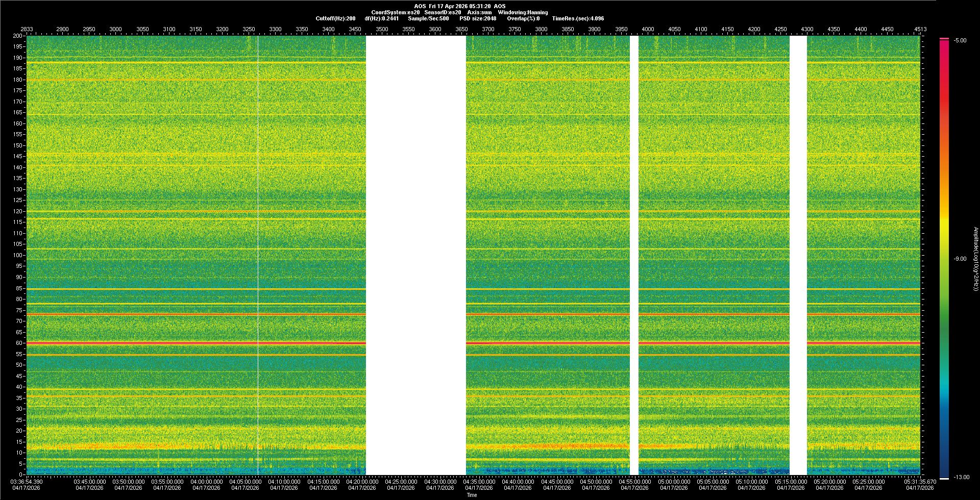Click the 05:00:00.000 time axis tick
The height and width of the screenshot is (500, 980).
click(x=674, y=482)
